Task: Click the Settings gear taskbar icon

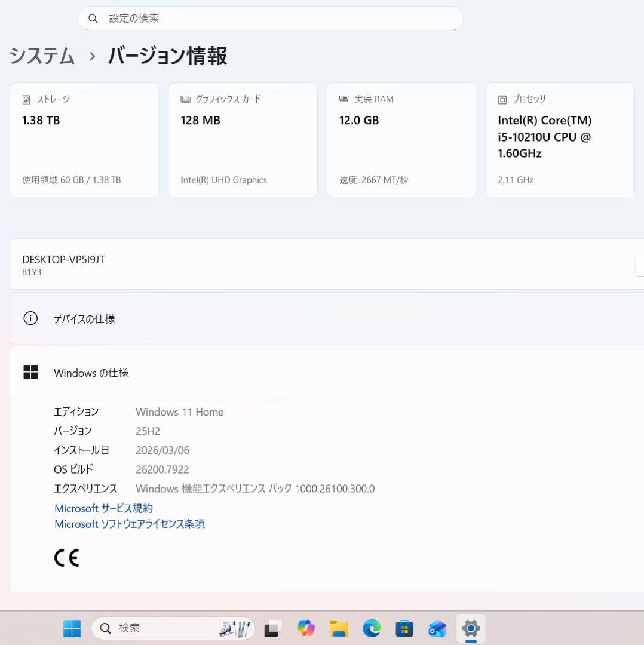Action: click(x=471, y=628)
